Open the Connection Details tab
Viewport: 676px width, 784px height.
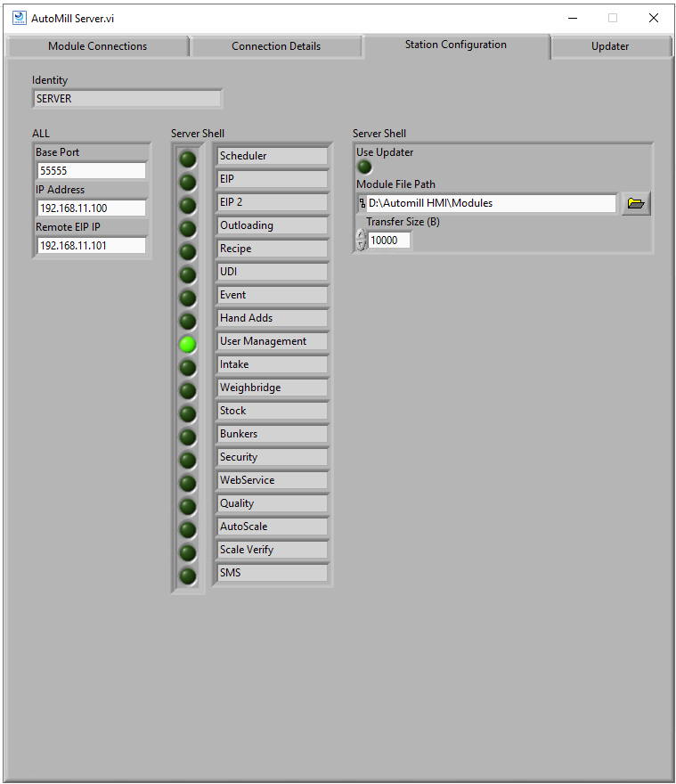click(276, 46)
